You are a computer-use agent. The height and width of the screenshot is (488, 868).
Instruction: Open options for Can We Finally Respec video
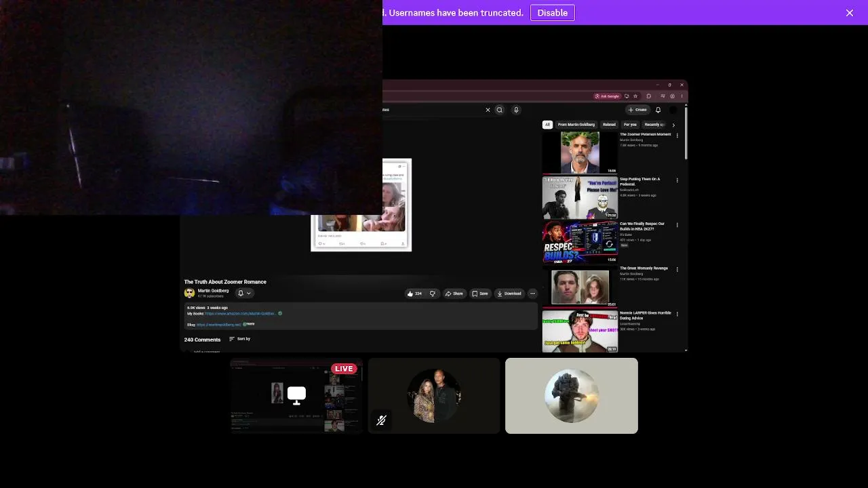tap(677, 225)
